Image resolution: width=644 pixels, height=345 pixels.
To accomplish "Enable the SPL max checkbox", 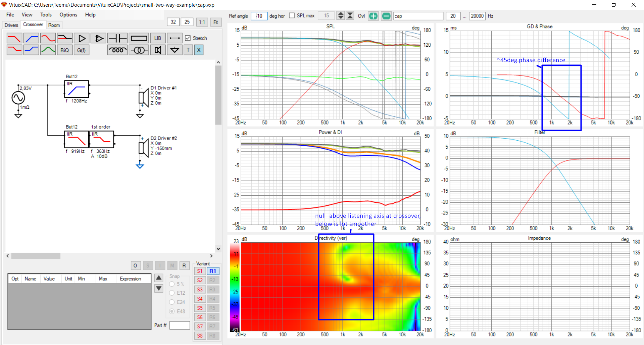I will pos(292,15).
